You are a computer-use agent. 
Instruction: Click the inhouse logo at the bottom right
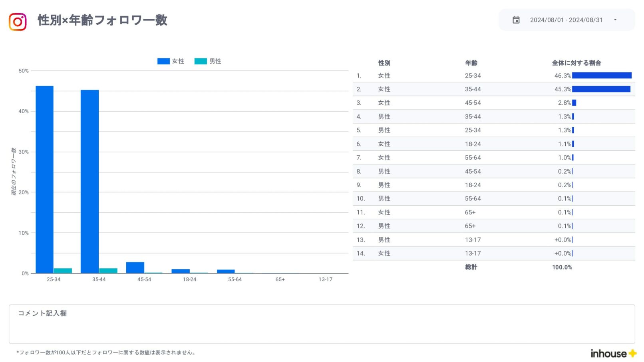point(613,354)
